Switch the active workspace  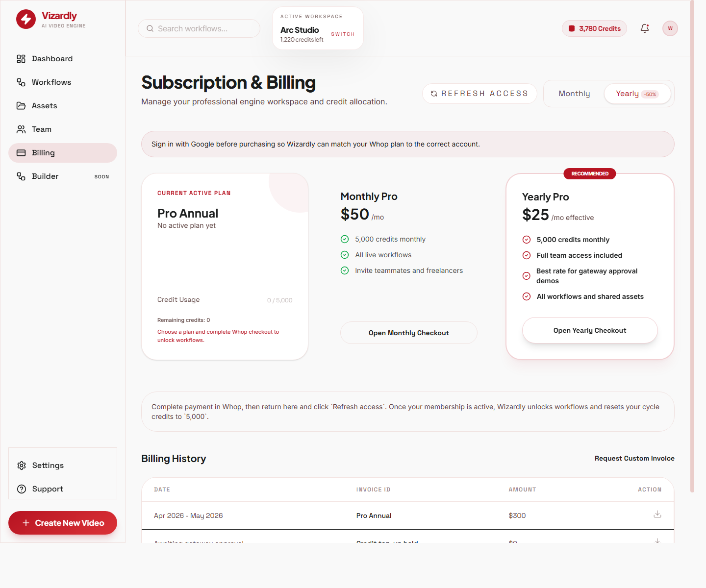pyautogui.click(x=342, y=34)
